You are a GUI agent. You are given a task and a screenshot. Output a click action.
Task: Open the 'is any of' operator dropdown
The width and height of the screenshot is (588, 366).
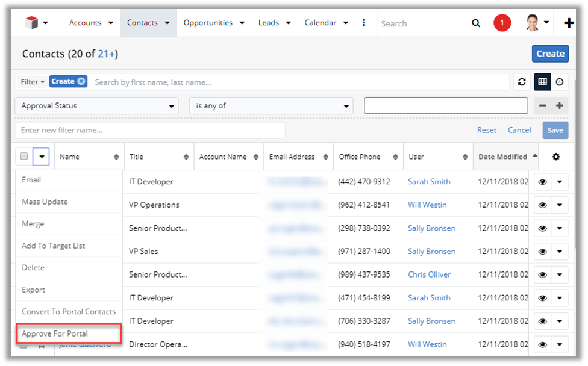tap(271, 106)
